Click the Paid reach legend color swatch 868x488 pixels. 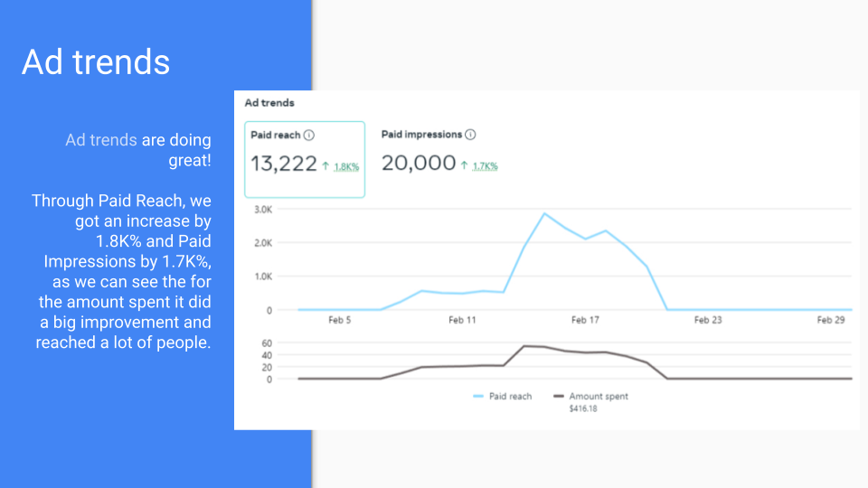point(478,396)
